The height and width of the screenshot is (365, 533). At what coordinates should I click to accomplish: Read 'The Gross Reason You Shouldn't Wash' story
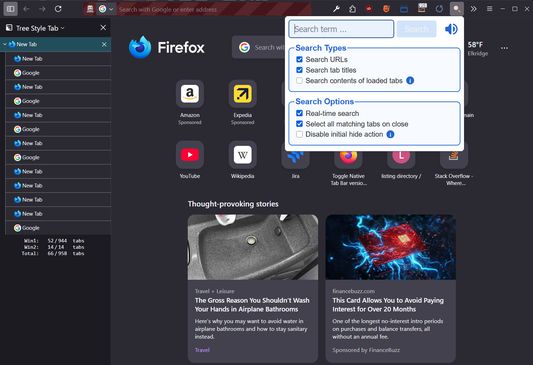(x=252, y=305)
